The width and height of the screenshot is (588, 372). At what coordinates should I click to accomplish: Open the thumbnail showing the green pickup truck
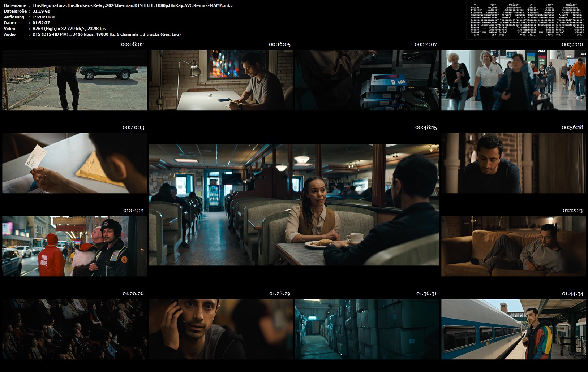[74, 80]
